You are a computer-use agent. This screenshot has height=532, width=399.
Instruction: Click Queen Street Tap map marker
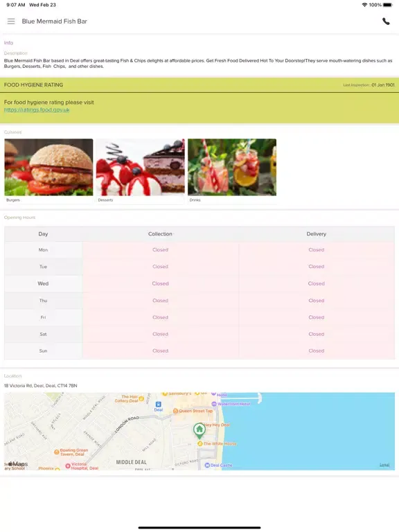(175, 411)
